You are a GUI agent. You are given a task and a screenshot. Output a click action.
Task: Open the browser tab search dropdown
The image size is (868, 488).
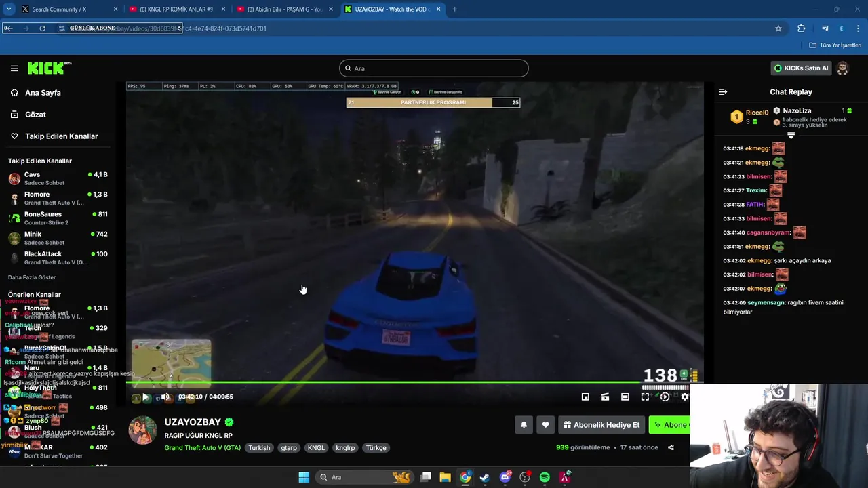(x=8, y=9)
